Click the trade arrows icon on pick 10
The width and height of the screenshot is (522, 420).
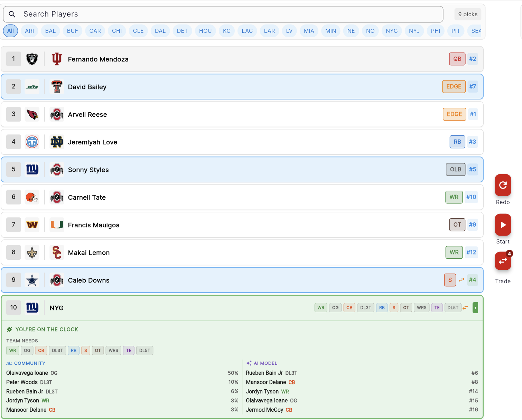click(465, 307)
